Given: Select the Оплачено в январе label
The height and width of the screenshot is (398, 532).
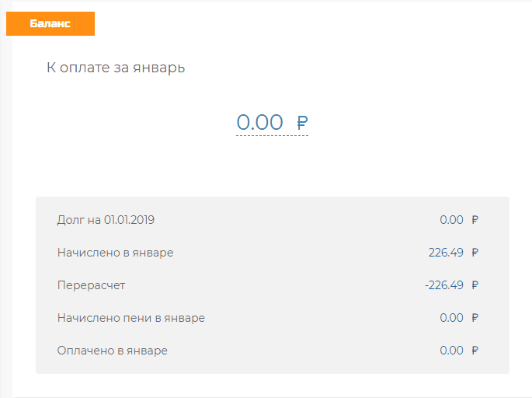Looking at the screenshot, I should [112, 351].
